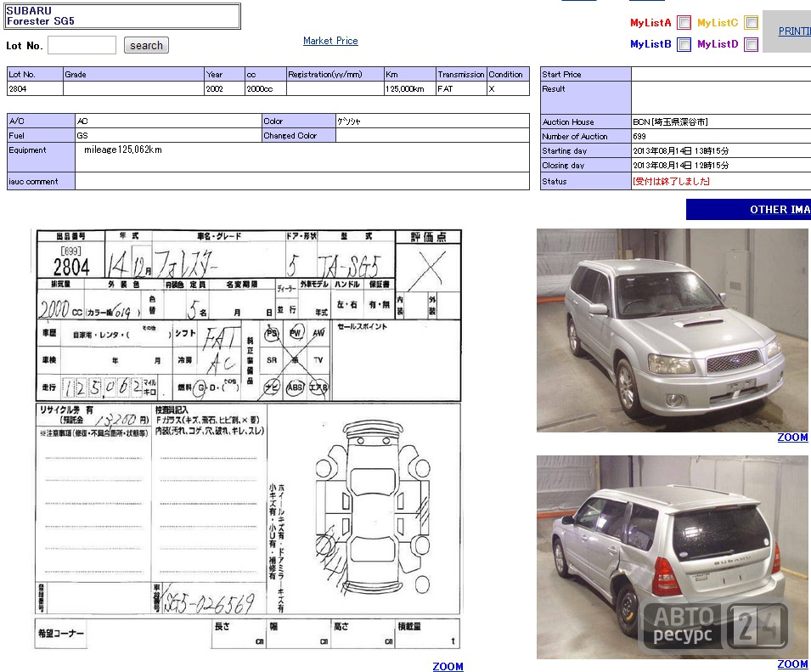Select the Color value text
Image resolution: width=811 pixels, height=672 pixels.
coord(349,121)
